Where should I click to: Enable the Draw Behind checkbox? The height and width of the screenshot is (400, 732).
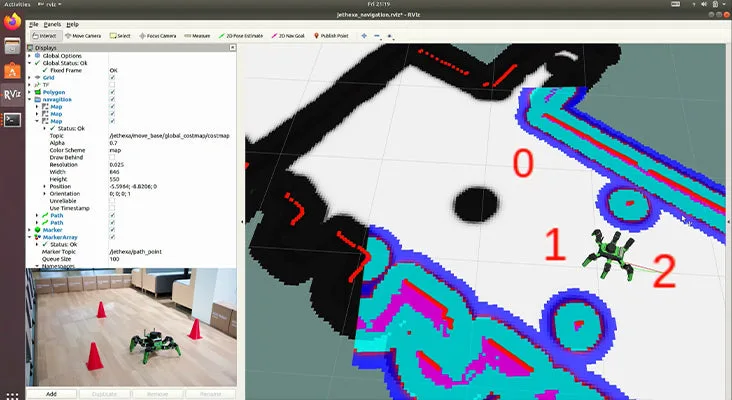coord(112,157)
